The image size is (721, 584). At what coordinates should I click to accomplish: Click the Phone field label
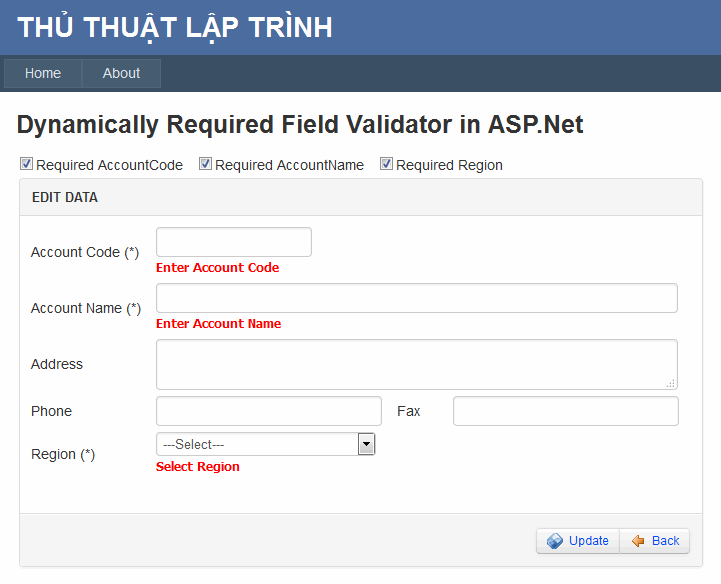point(51,411)
